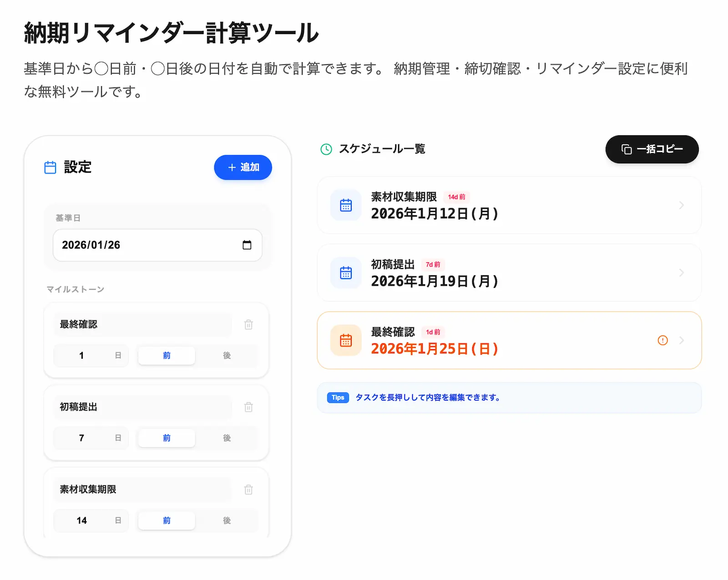Viewport: 728px width, 580px height.
Task: Click the clock icon beside スケジュール一覧
Action: click(x=326, y=149)
